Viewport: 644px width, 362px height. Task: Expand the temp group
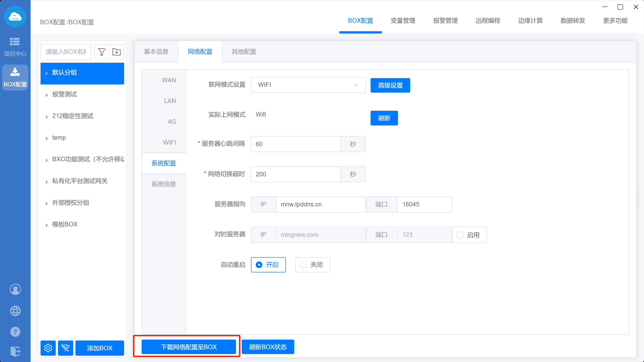(x=47, y=138)
